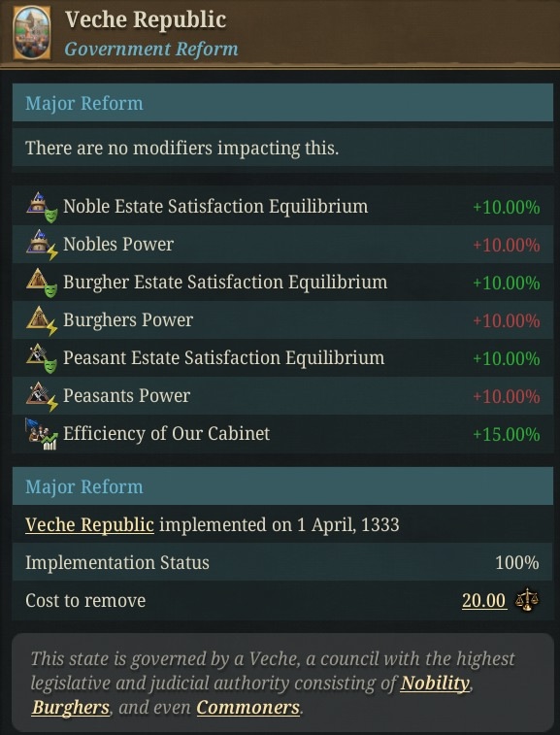Click the underlined 20.00 removal cost
Screen dimensions: 560x735
click(x=484, y=600)
